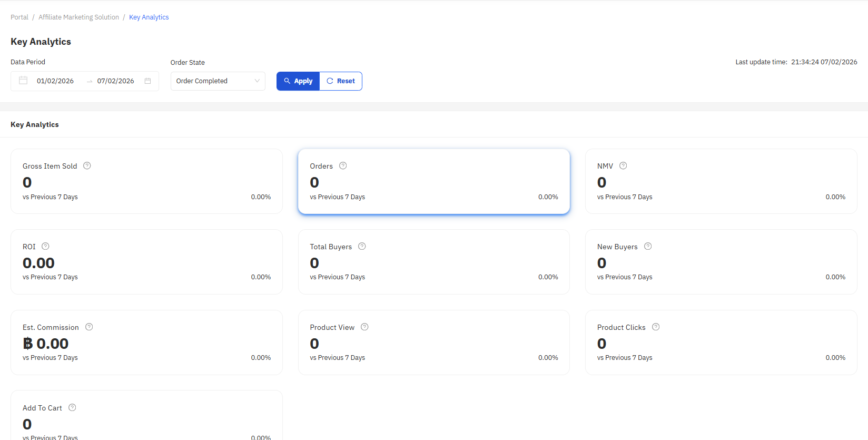Open the Order State dropdown
This screenshot has height=440, width=868.
[x=218, y=81]
